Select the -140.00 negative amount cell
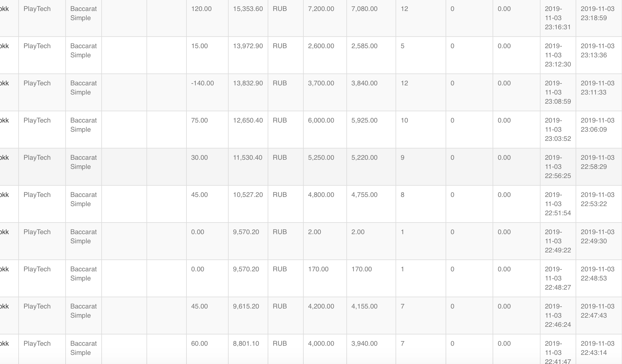 [202, 83]
